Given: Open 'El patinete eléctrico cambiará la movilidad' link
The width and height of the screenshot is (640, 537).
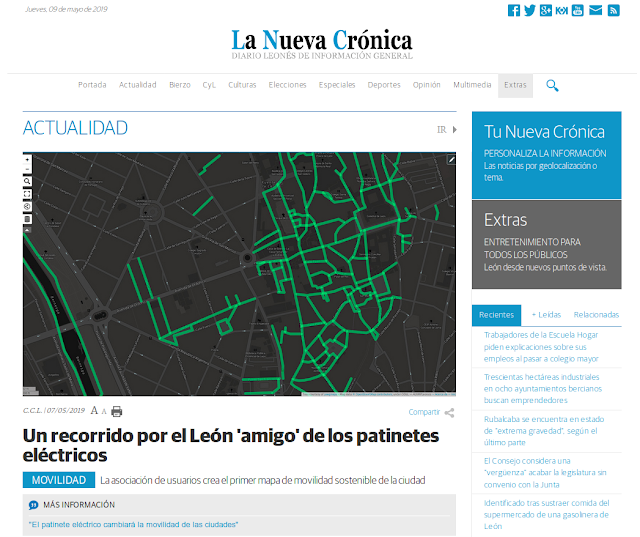Looking at the screenshot, I should [x=133, y=525].
